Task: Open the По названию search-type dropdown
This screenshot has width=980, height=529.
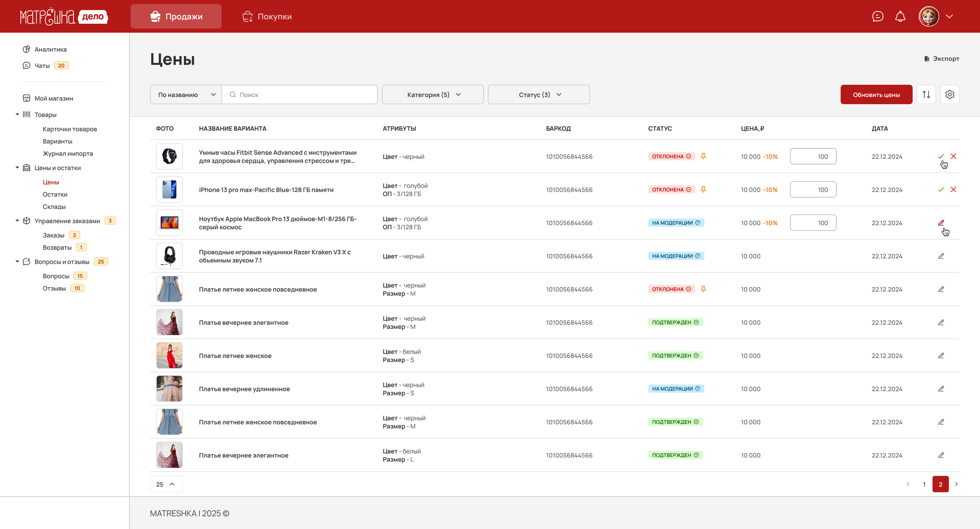Action: [186, 94]
